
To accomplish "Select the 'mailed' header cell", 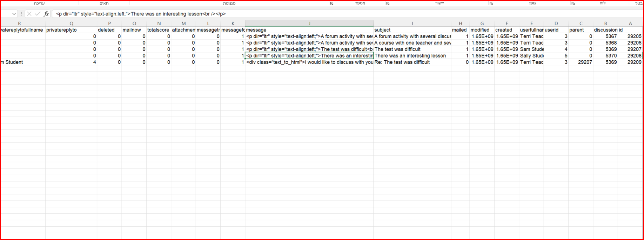I will (461, 30).
